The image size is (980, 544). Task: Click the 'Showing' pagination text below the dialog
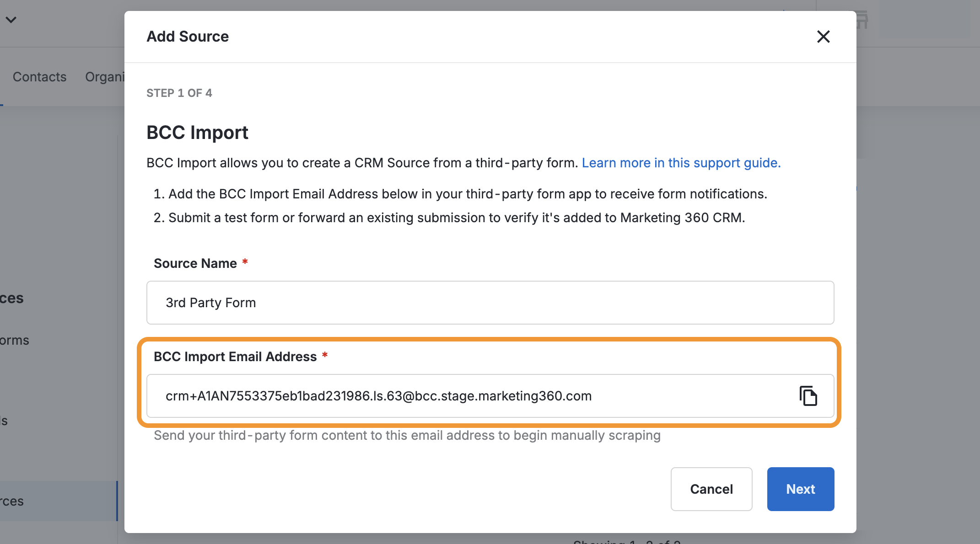[x=627, y=541]
